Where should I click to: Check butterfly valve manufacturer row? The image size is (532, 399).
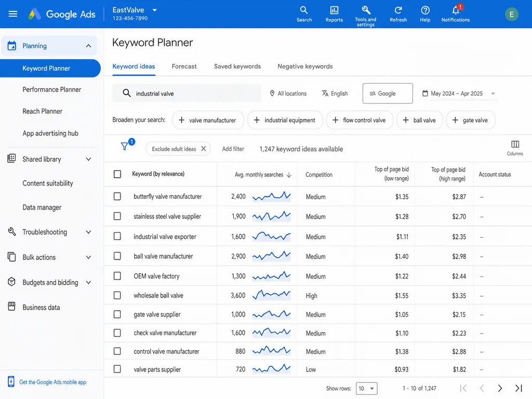coord(117,196)
